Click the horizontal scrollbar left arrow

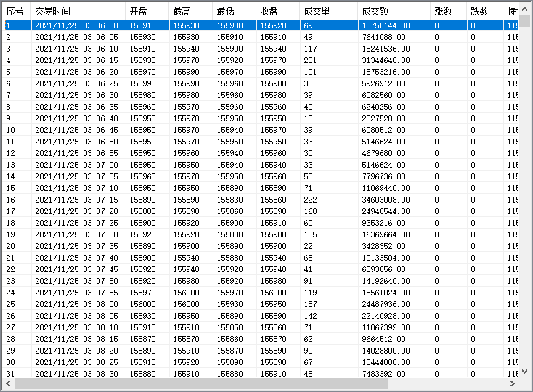pyautogui.click(x=8, y=383)
